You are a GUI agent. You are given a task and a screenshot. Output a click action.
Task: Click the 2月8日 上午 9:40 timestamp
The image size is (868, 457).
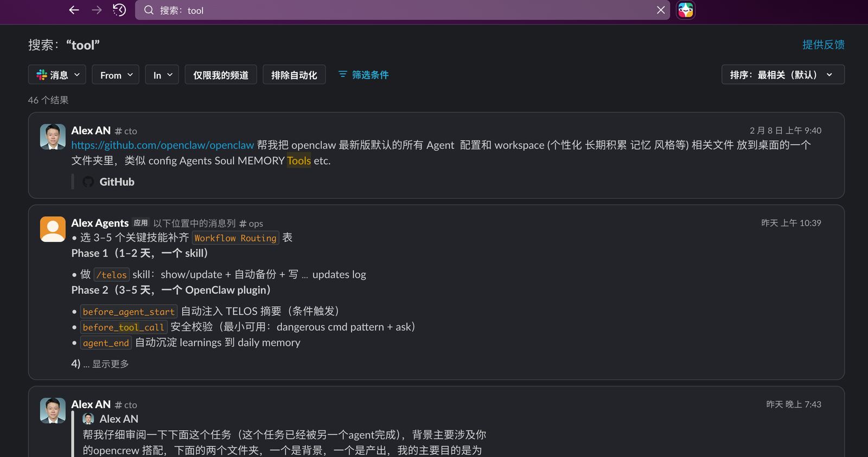click(785, 131)
